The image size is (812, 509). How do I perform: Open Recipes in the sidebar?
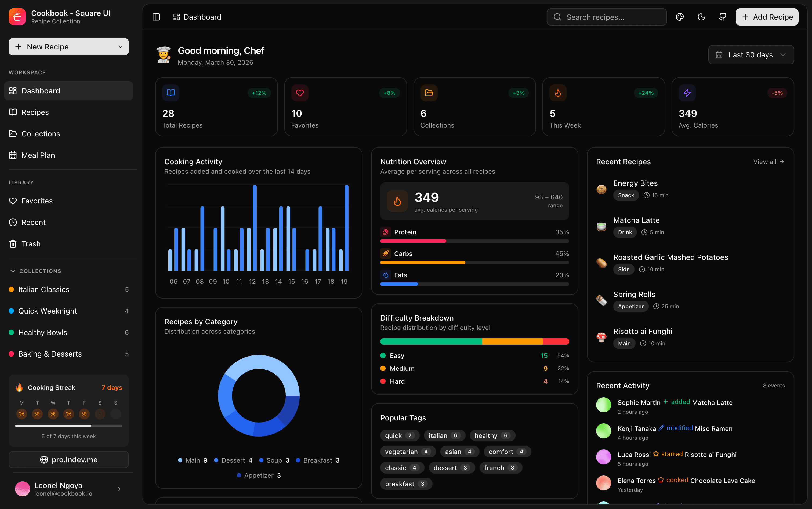35,112
